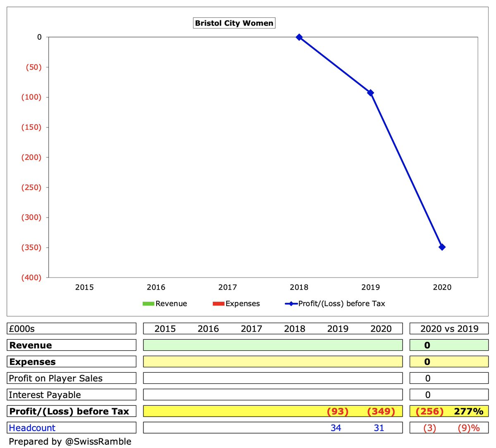The image size is (496, 448).
Task: Click the 277% change value
Action: click(x=469, y=412)
